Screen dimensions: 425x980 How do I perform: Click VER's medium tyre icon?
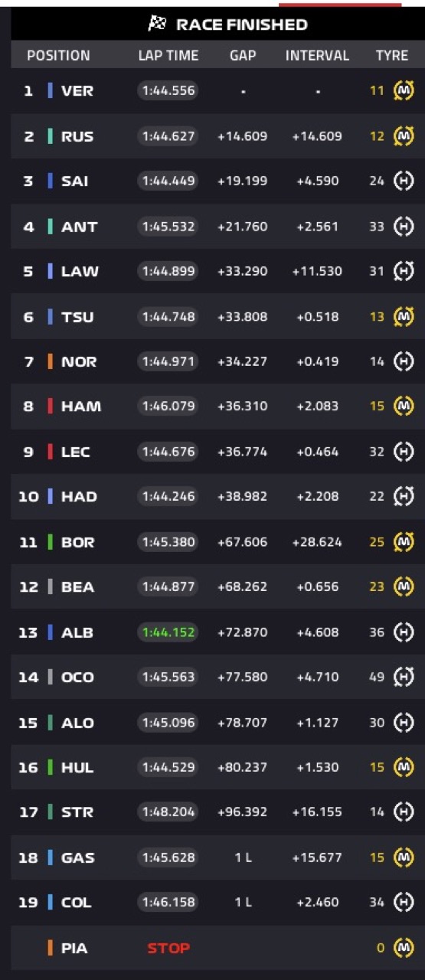click(x=404, y=91)
